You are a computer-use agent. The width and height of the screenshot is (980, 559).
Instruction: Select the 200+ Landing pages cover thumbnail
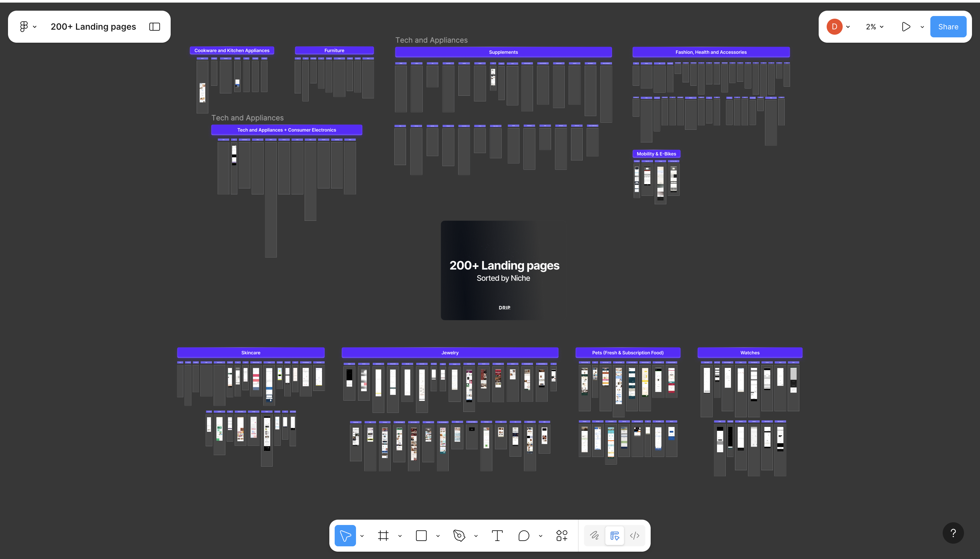(504, 270)
